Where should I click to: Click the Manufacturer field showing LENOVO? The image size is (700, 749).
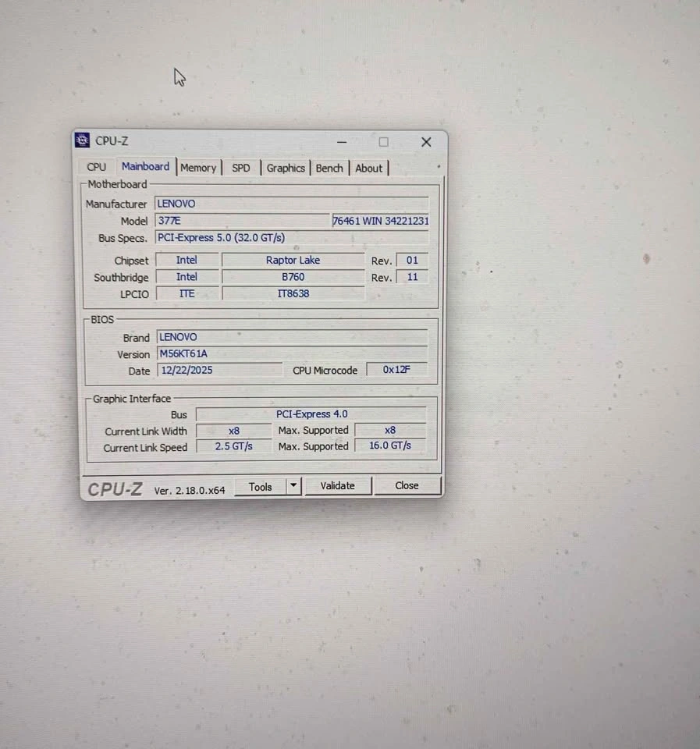[x=291, y=204]
